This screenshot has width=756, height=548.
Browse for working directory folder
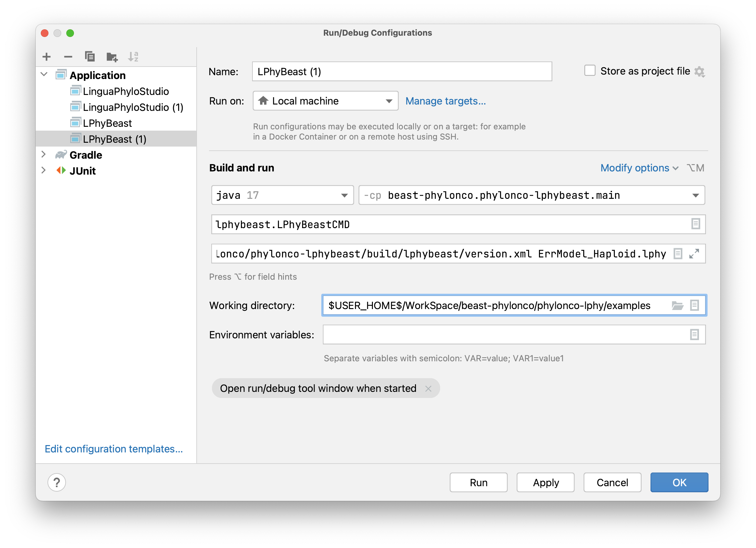[x=677, y=305]
